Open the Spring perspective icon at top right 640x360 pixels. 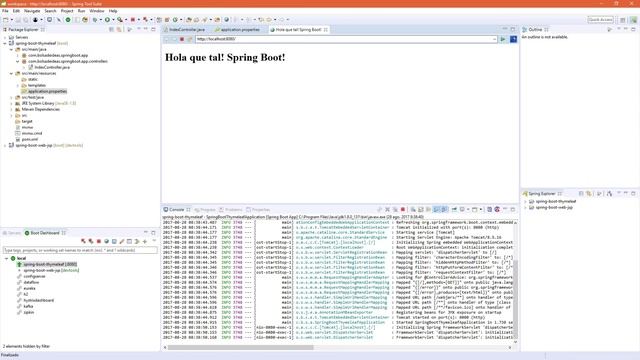(x=633, y=20)
